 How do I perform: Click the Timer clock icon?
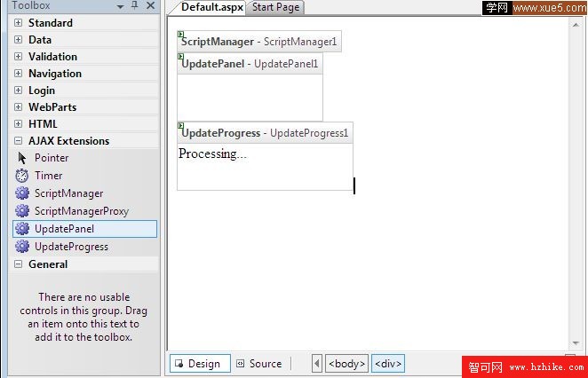tap(22, 176)
